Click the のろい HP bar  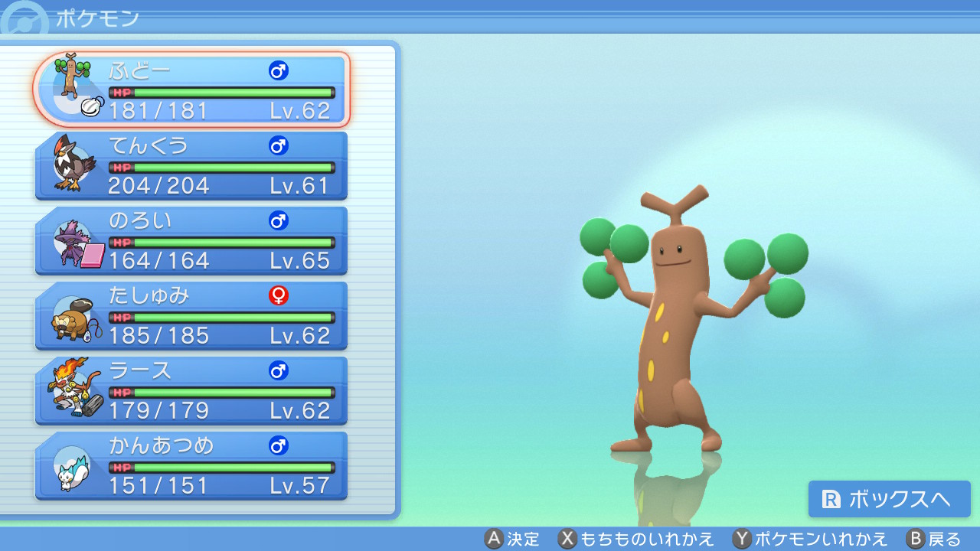pos(222,243)
